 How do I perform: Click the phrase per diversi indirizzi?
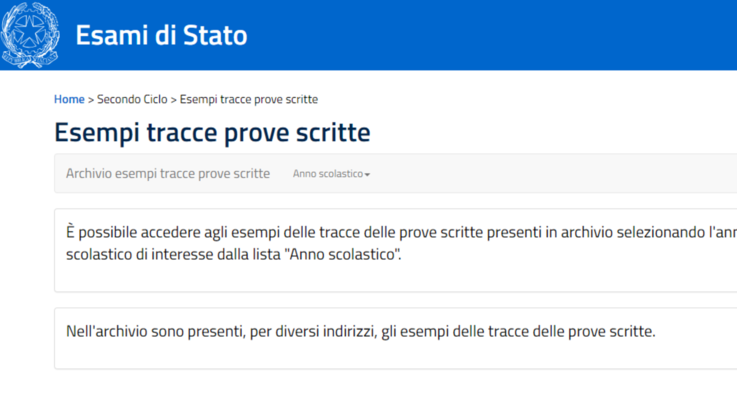pos(313,331)
